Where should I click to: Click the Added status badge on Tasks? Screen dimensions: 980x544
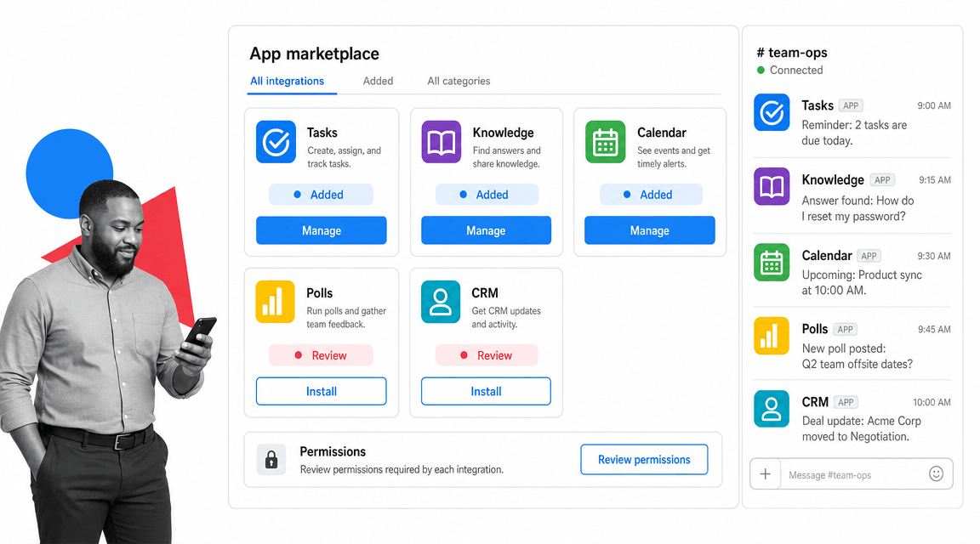click(x=322, y=195)
